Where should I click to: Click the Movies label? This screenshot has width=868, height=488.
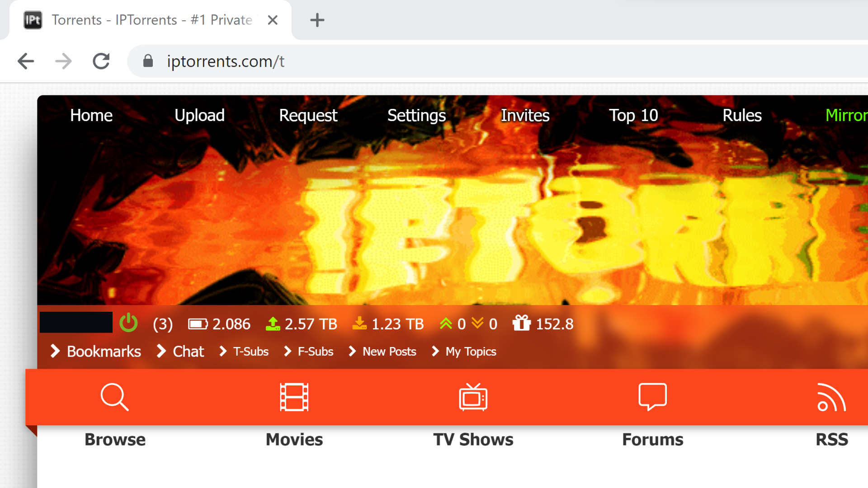click(x=294, y=440)
